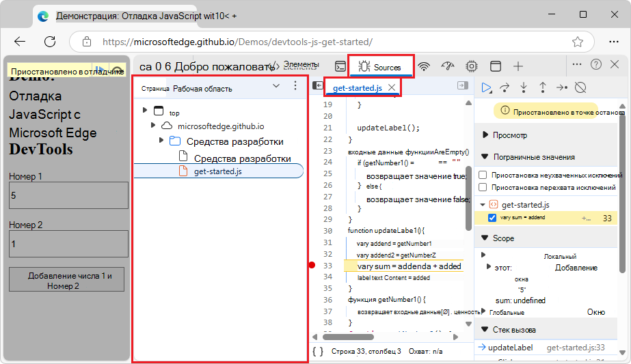
Task: Select updateLabel call stack frame
Action: click(x=546, y=348)
